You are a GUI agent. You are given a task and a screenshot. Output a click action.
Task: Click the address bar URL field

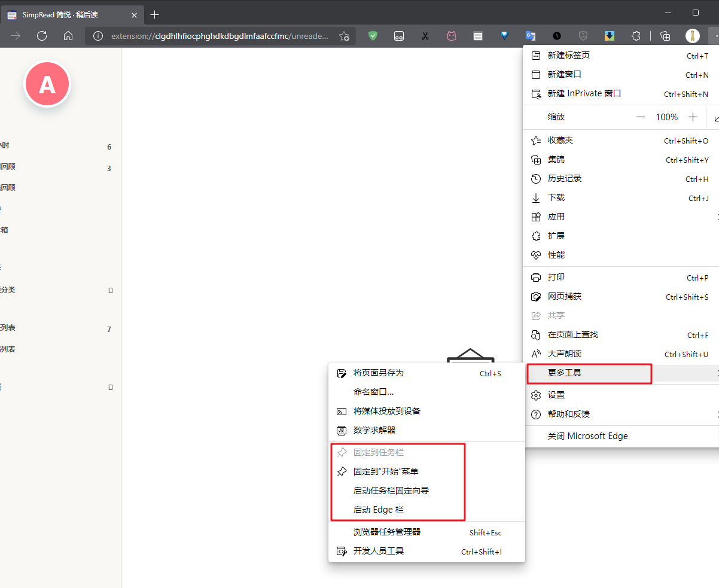(x=220, y=36)
